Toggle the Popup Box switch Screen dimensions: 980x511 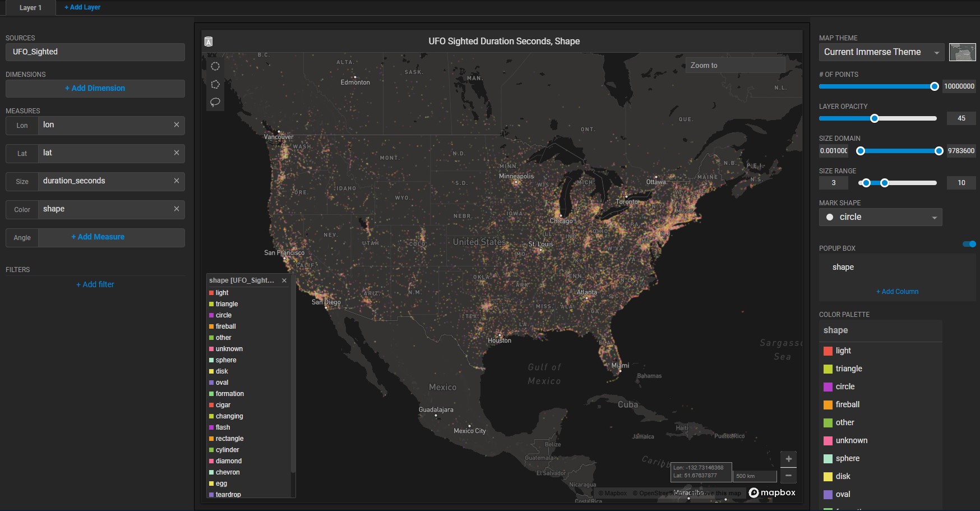969,244
